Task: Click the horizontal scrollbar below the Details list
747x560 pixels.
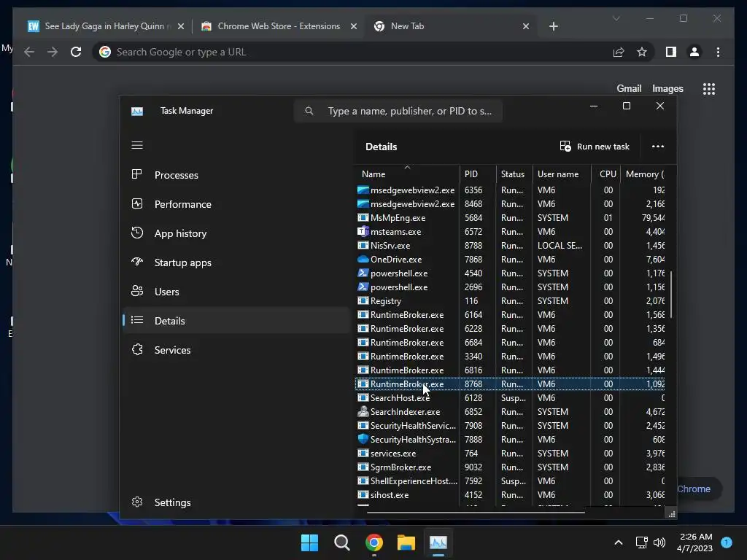Action: 476,513
